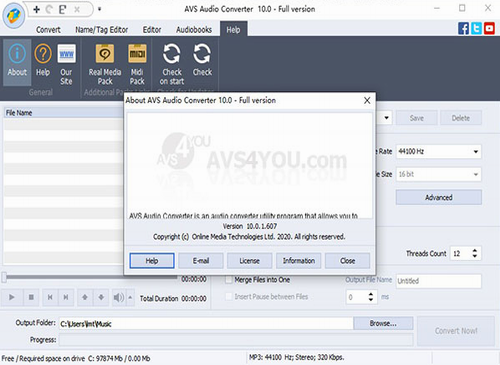The width and height of the screenshot is (500, 365).
Task: Mute audio with the speaker icon
Action: click(119, 297)
